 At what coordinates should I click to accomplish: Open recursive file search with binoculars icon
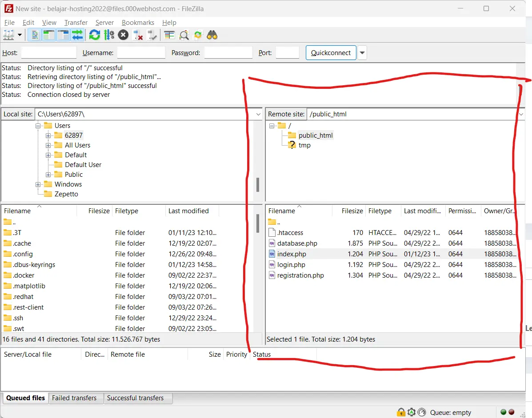(212, 35)
